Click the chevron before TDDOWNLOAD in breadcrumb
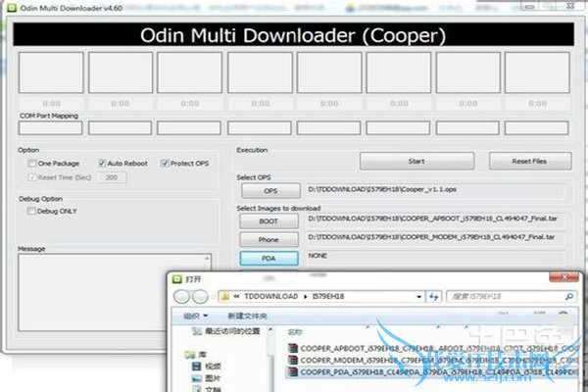This screenshot has width=588, height=392. tap(236, 296)
